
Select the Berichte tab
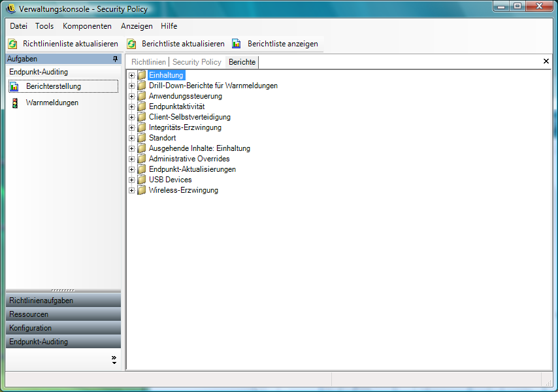pos(242,62)
